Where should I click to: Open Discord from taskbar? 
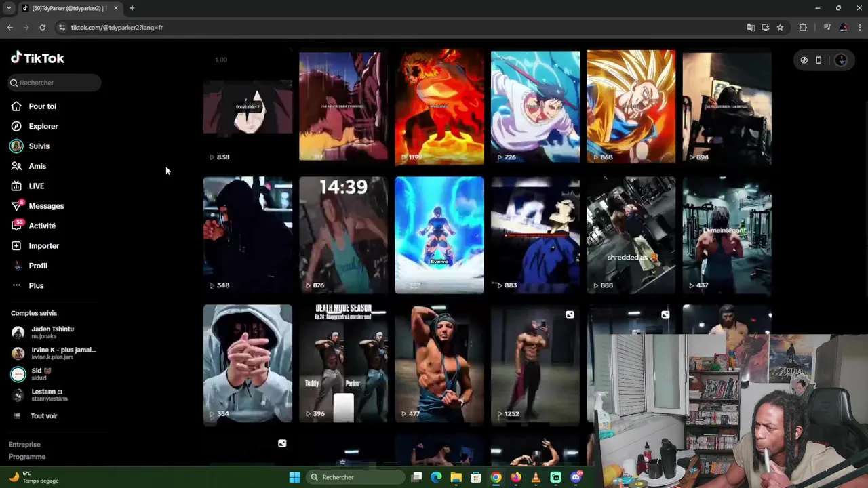[576, 477]
